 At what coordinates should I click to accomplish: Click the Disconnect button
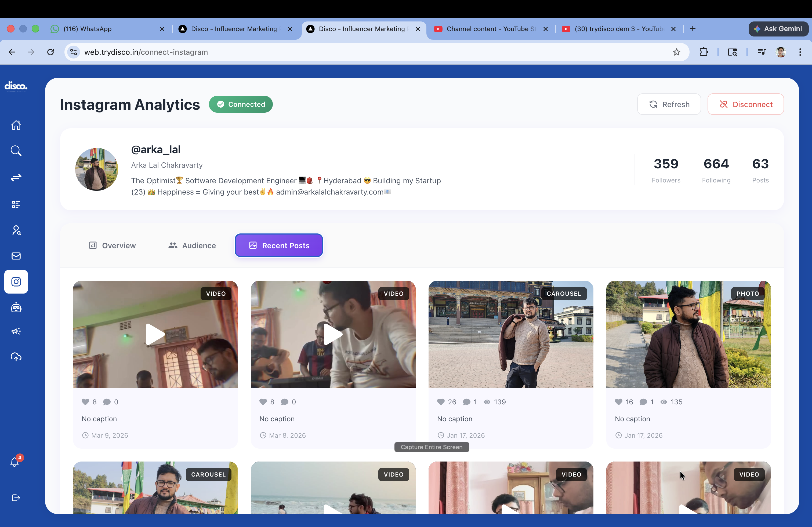click(x=745, y=104)
